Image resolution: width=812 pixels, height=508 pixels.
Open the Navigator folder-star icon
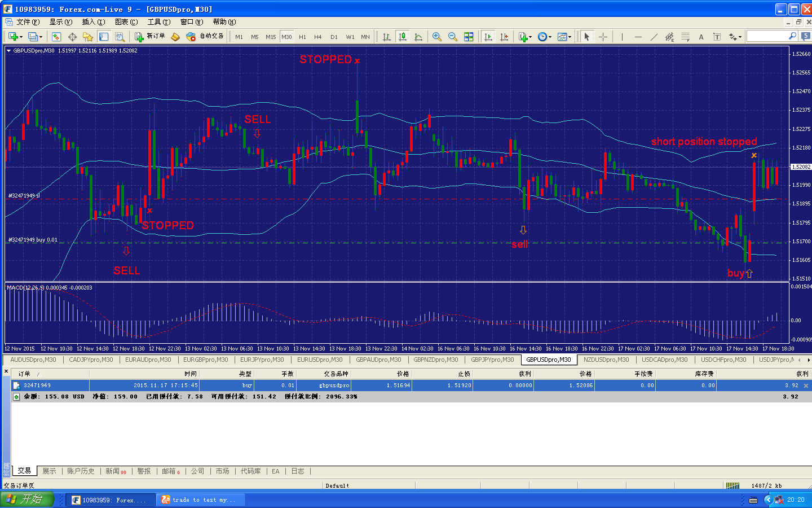click(88, 37)
